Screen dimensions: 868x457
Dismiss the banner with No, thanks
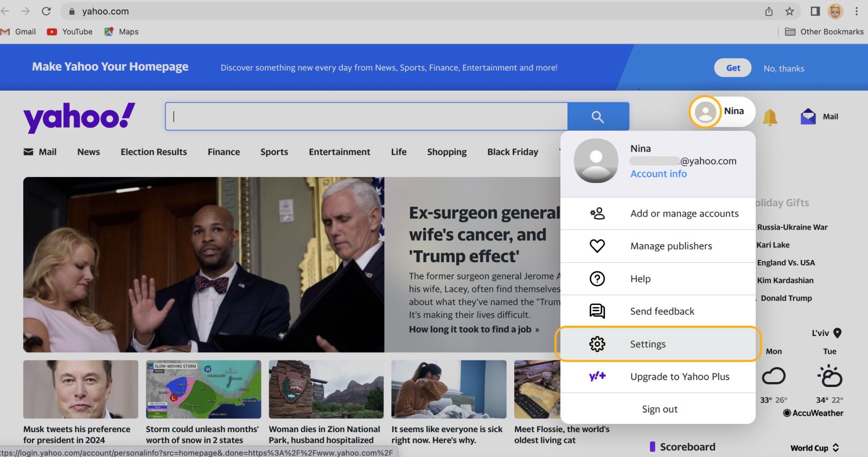click(784, 68)
